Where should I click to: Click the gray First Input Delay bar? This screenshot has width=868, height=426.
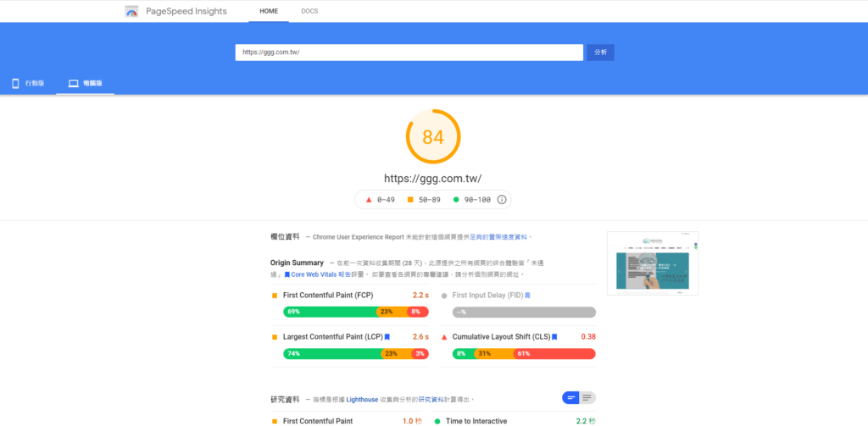tap(524, 312)
